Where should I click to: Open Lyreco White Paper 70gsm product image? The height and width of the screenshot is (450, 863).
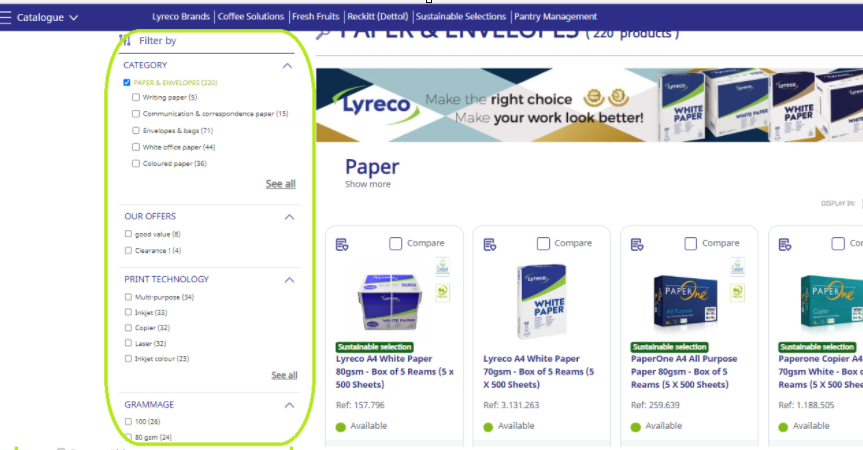[542, 301]
